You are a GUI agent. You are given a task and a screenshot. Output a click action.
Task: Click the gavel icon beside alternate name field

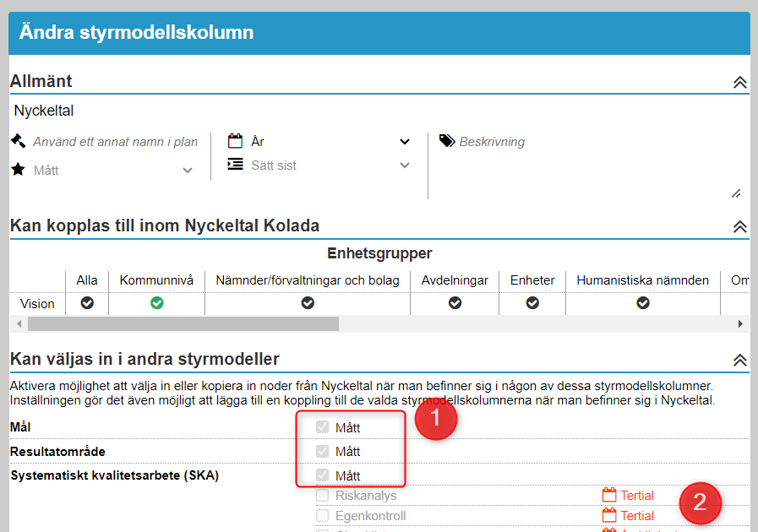click(19, 141)
